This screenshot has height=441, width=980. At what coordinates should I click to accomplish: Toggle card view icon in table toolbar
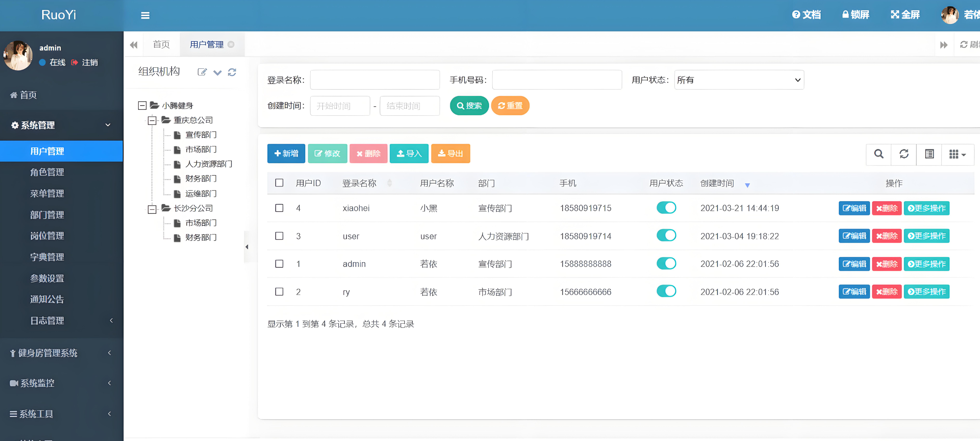(929, 154)
